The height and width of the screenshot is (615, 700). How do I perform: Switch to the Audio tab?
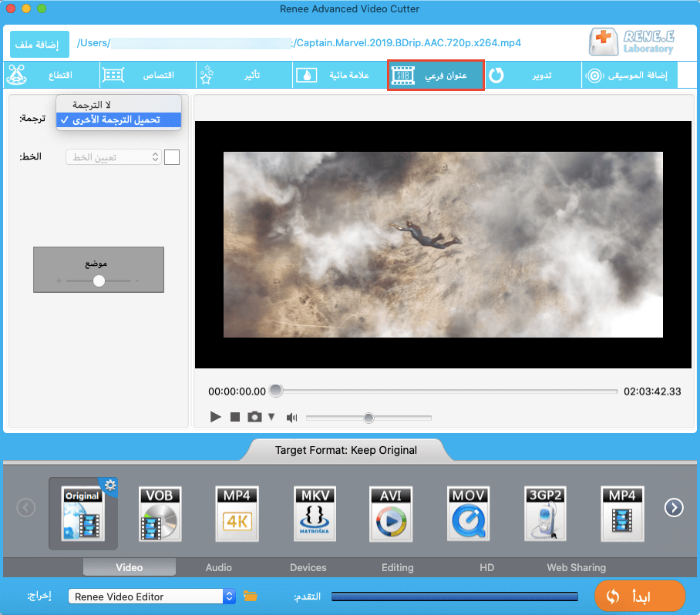pyautogui.click(x=219, y=567)
